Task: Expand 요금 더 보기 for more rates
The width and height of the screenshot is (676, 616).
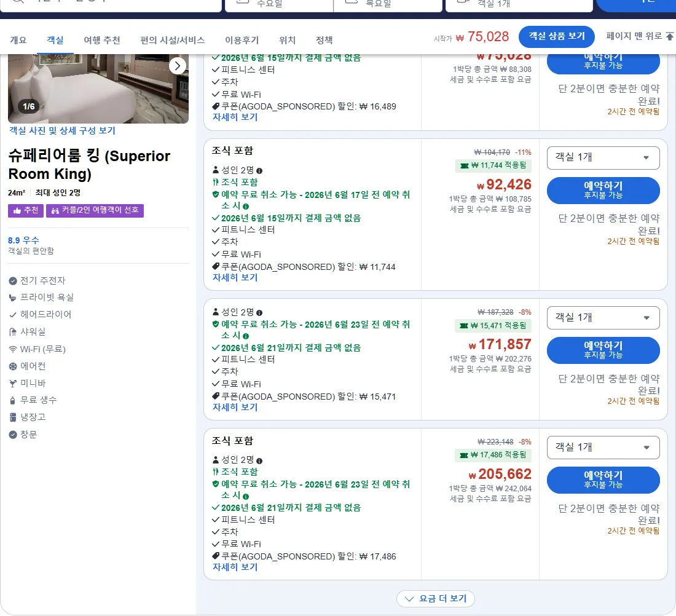Action: [436, 599]
